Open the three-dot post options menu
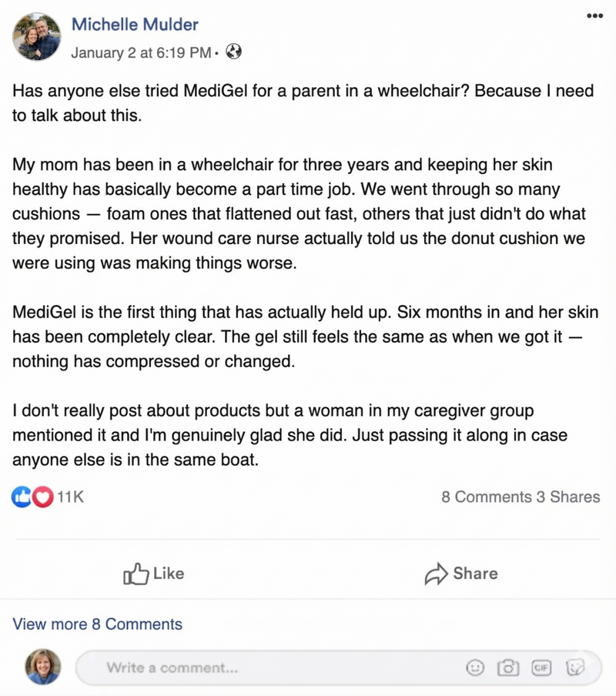Screen dimensions: 616x696 (x=594, y=16)
